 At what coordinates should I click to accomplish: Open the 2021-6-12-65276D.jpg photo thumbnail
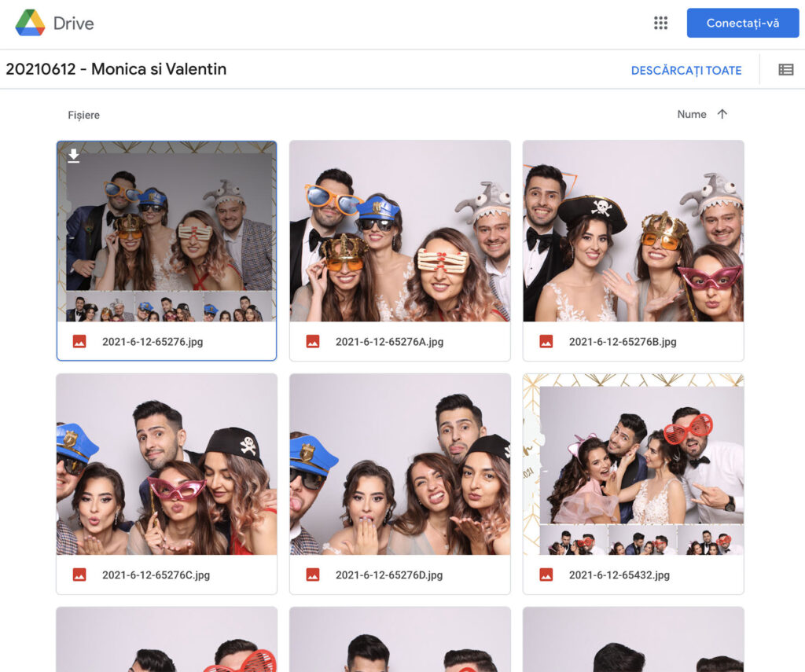[x=399, y=464]
